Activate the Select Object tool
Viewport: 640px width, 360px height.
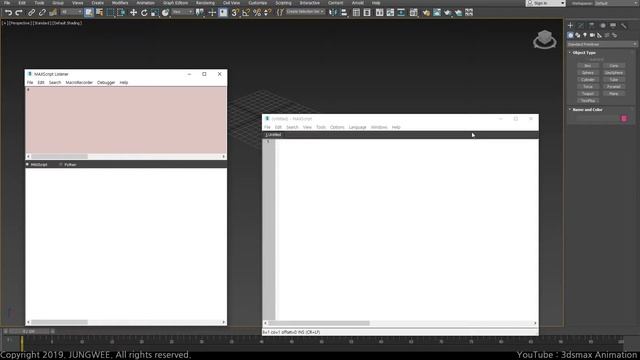(89, 13)
